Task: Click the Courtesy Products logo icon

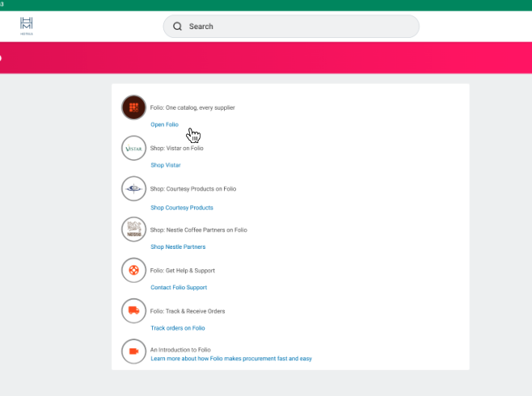Action: tap(133, 189)
